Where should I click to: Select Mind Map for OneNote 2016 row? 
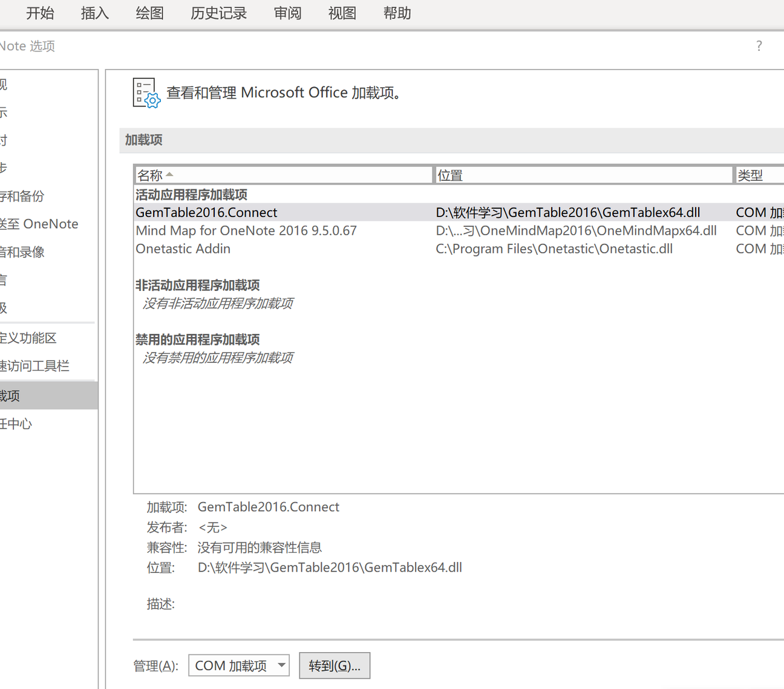click(459, 230)
